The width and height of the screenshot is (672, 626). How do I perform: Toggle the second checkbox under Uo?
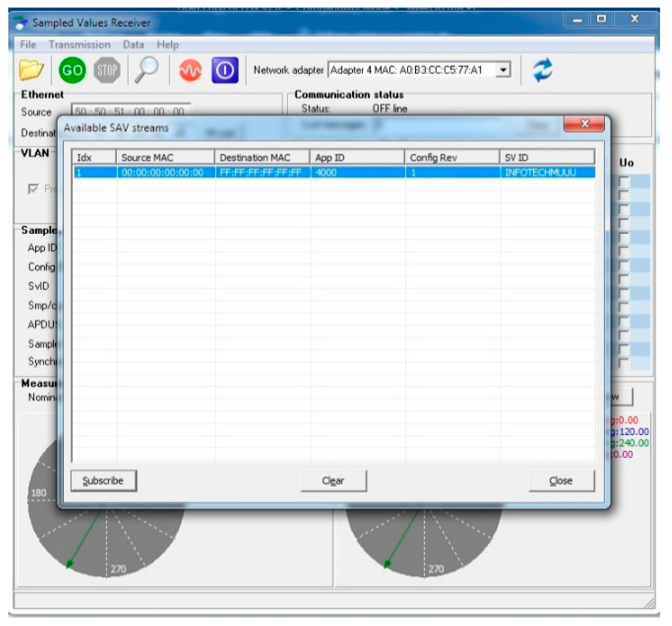click(624, 195)
